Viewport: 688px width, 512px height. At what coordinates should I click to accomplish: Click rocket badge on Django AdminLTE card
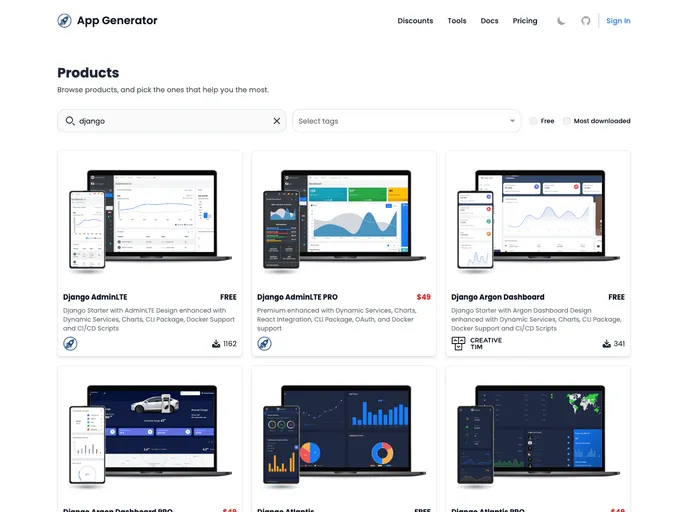(x=70, y=343)
